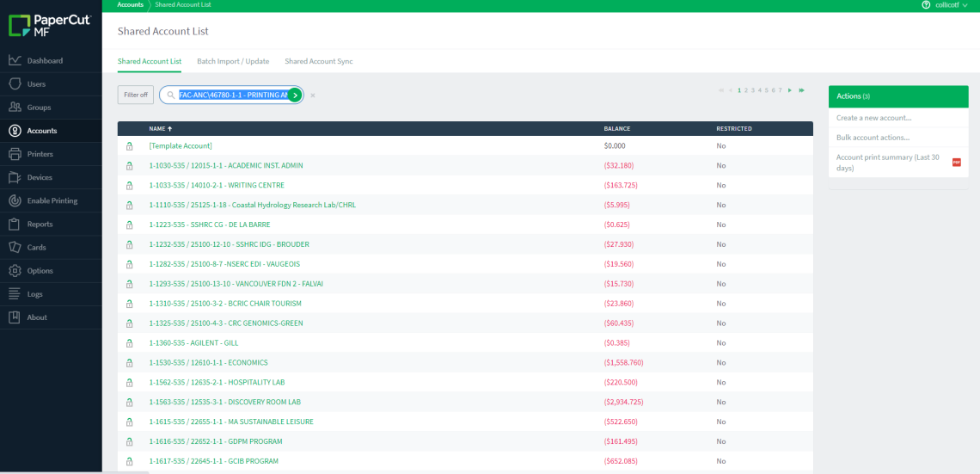
Task: Sort by BALANCE column header
Action: pos(617,129)
